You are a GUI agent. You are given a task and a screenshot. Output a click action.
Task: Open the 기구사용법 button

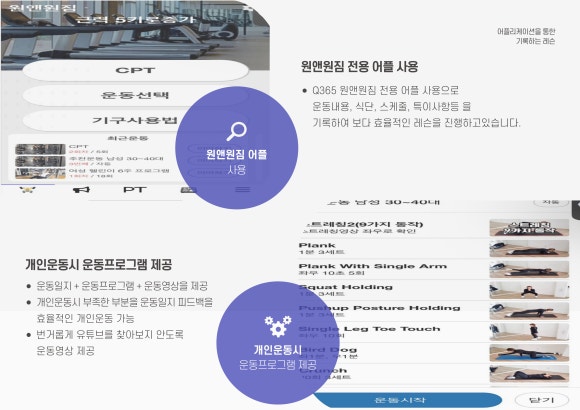point(135,120)
